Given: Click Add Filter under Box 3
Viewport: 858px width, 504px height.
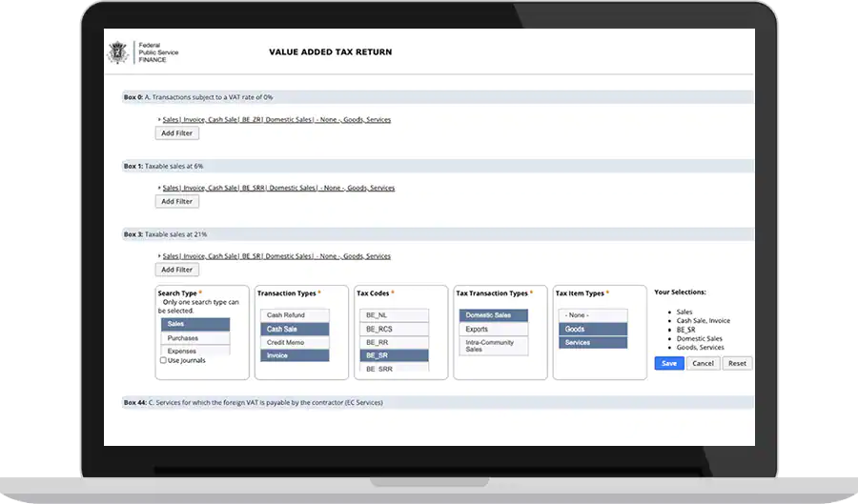Looking at the screenshot, I should coord(176,270).
